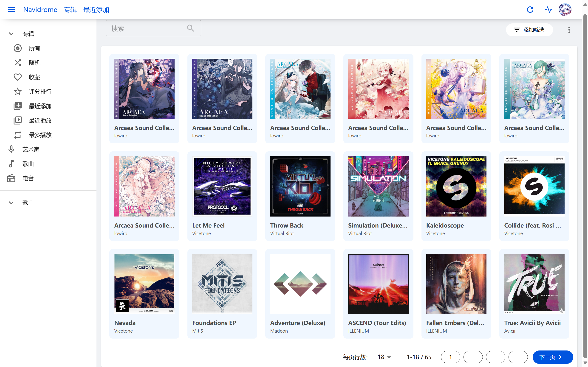The height and width of the screenshot is (367, 588).
Task: Collapse the 专辑 section chevron
Action: tap(11, 34)
